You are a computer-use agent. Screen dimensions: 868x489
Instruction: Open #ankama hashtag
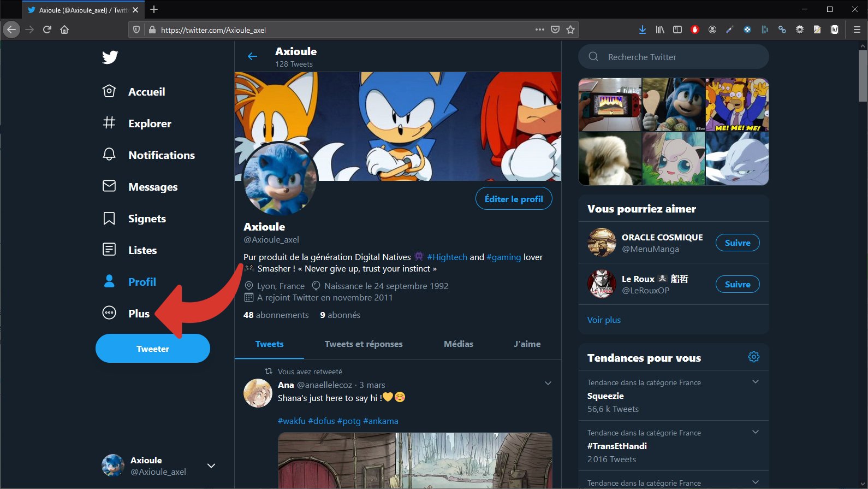point(381,421)
